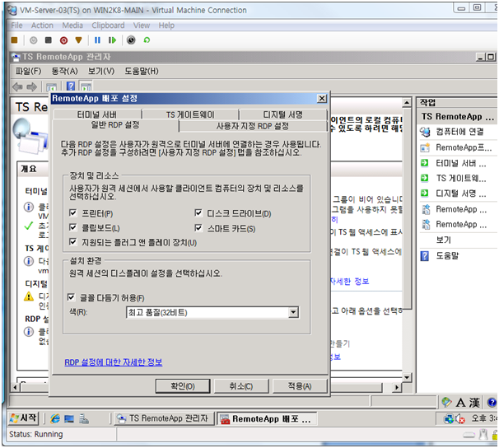Open the 보기(V) menu

click(x=101, y=71)
